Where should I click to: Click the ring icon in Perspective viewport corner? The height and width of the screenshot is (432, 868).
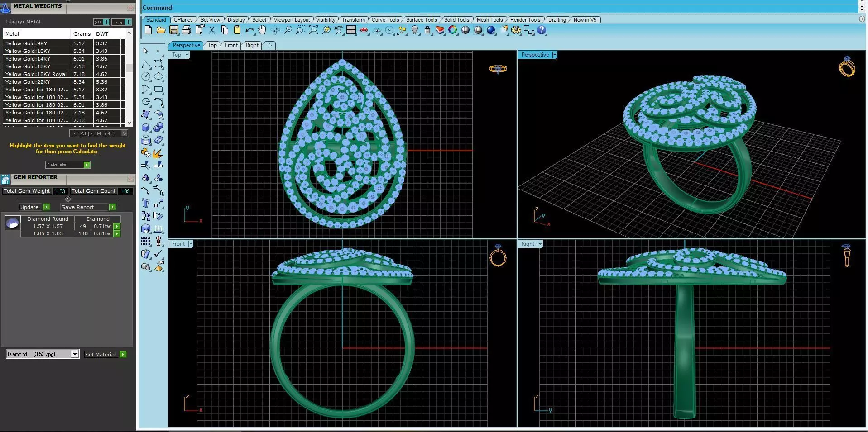tap(847, 66)
